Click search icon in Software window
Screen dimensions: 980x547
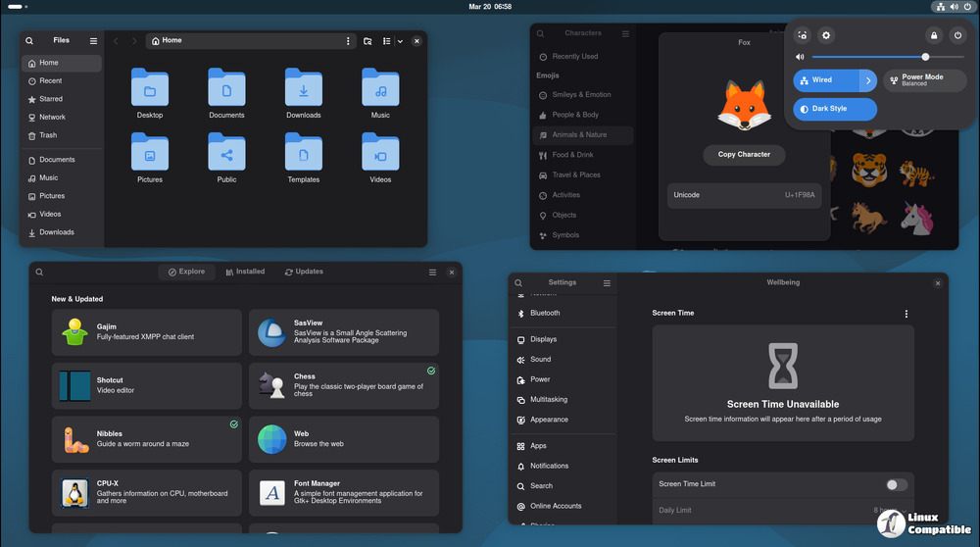click(40, 273)
